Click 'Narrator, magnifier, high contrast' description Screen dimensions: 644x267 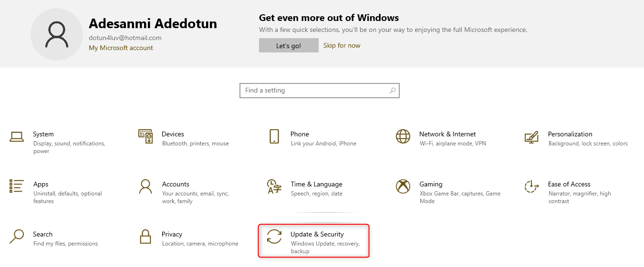click(580, 197)
